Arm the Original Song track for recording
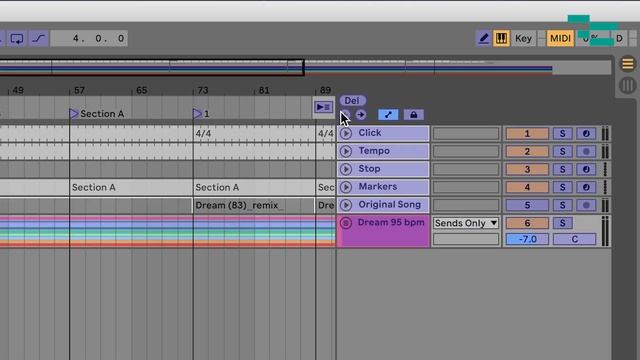The image size is (640, 360). (x=586, y=205)
